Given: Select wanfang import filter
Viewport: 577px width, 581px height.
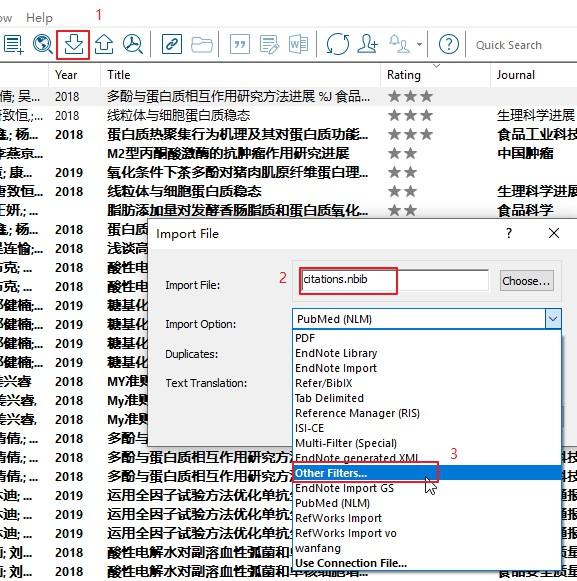Looking at the screenshot, I should point(427,548).
